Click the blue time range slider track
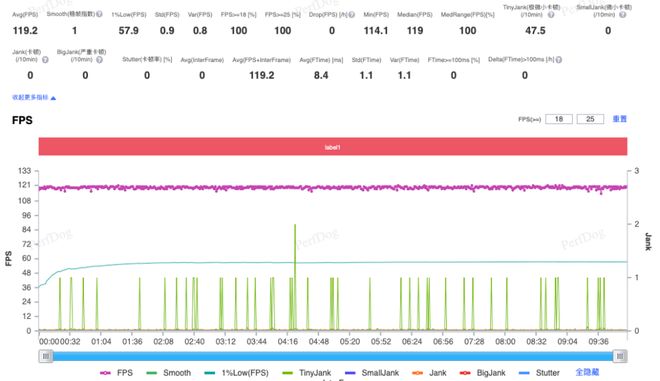660x381 pixels. click(333, 357)
